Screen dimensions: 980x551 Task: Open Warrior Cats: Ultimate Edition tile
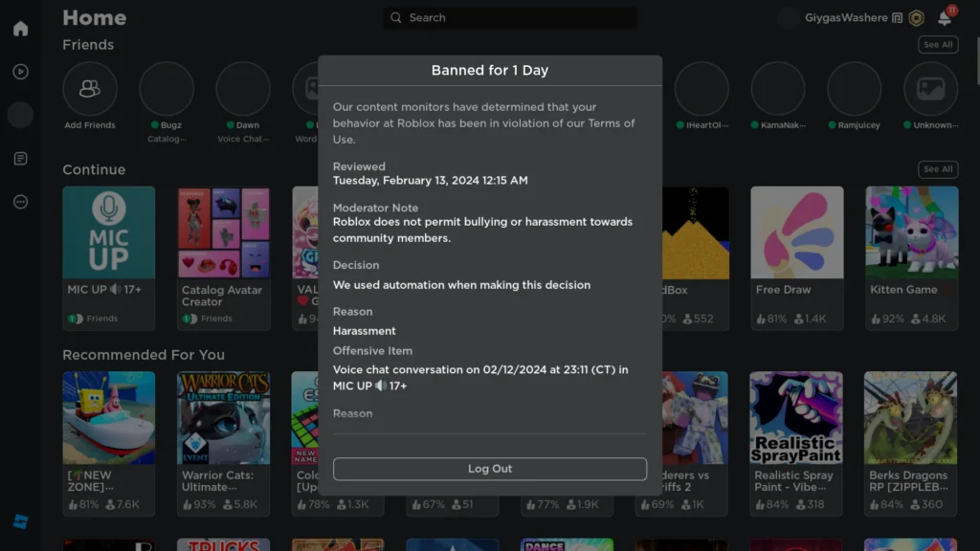(223, 418)
